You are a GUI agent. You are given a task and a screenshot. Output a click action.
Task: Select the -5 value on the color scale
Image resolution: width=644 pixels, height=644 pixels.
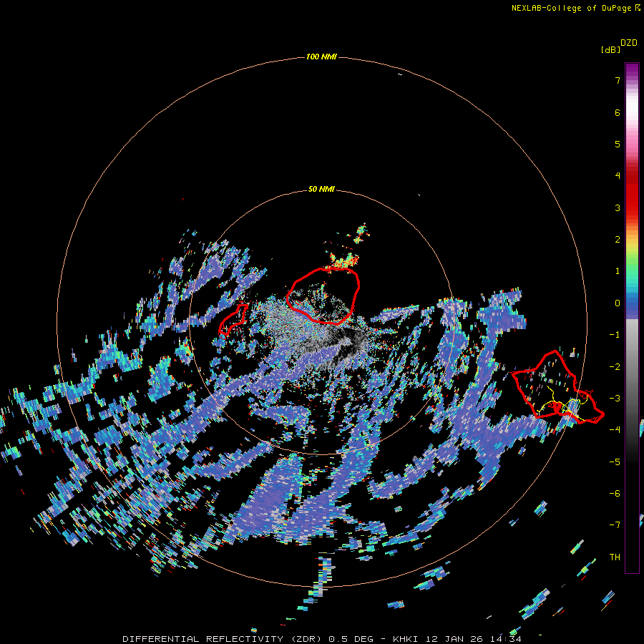click(x=615, y=462)
